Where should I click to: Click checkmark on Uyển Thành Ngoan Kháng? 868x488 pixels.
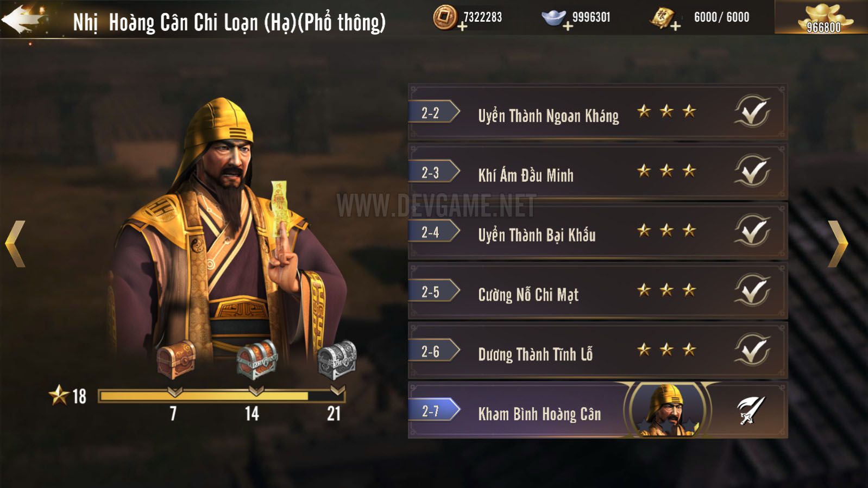(752, 112)
